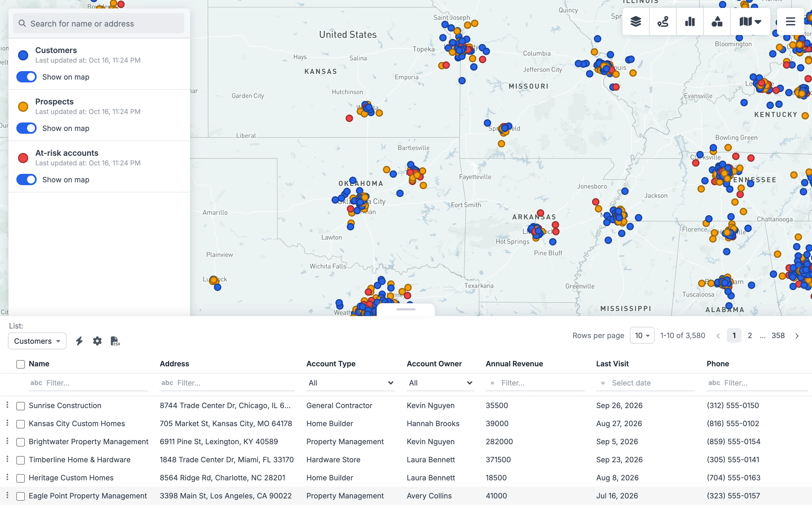Check the Eagle Point Property Management checkbox
The height and width of the screenshot is (508, 812).
(x=21, y=496)
